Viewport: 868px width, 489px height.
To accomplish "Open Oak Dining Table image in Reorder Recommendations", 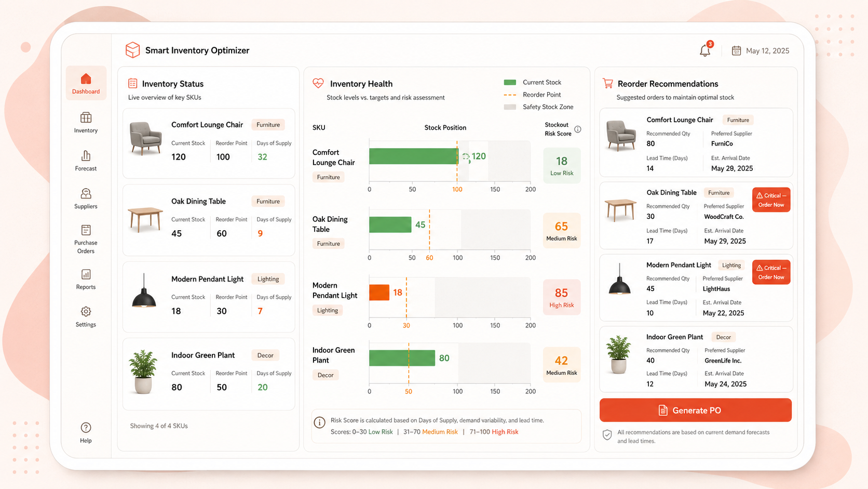I will pyautogui.click(x=620, y=210).
